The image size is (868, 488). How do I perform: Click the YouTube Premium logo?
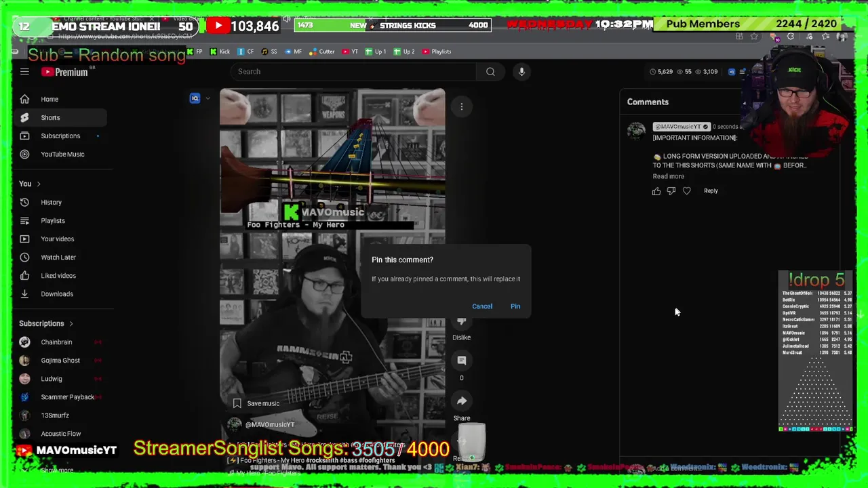(64, 72)
